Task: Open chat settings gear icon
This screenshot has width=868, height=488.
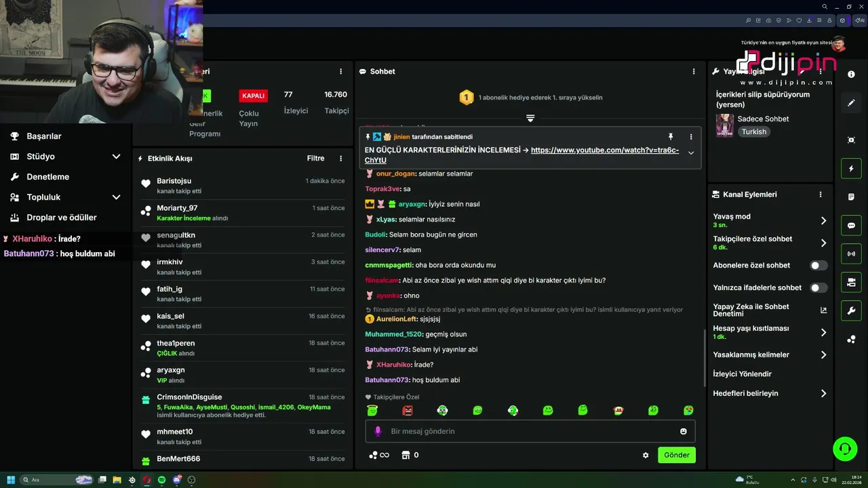Action: click(646, 455)
